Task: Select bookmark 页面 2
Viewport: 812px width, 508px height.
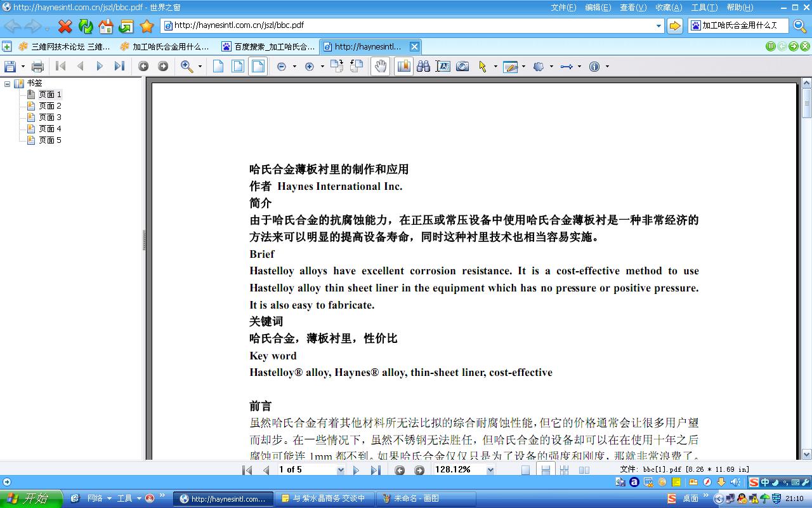Action: (50, 105)
